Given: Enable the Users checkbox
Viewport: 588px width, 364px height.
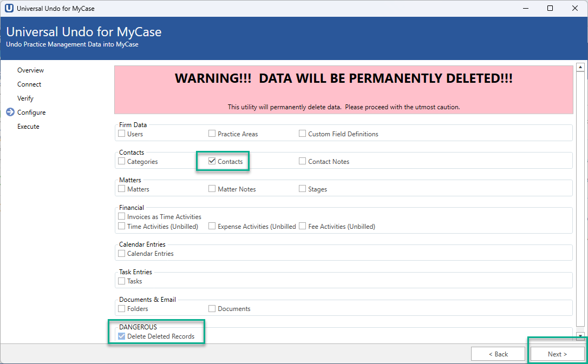Looking at the screenshot, I should [x=121, y=133].
